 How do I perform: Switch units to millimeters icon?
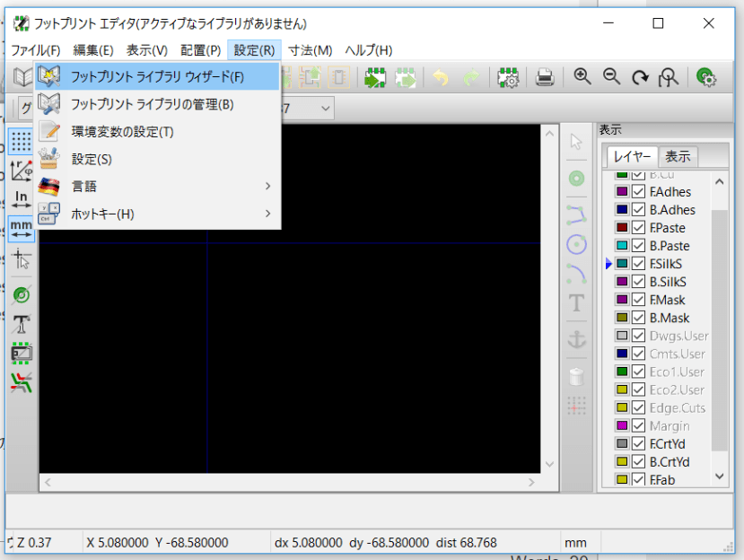[21, 229]
